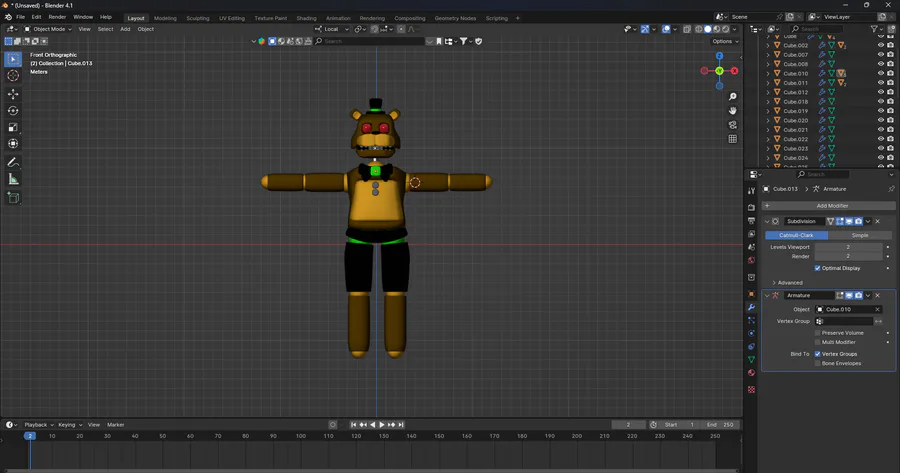The height and width of the screenshot is (473, 900).
Task: Open the Material properties tab
Action: pos(751,373)
